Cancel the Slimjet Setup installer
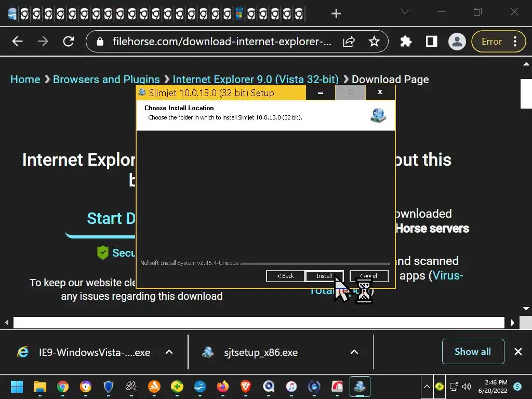 [x=369, y=276]
